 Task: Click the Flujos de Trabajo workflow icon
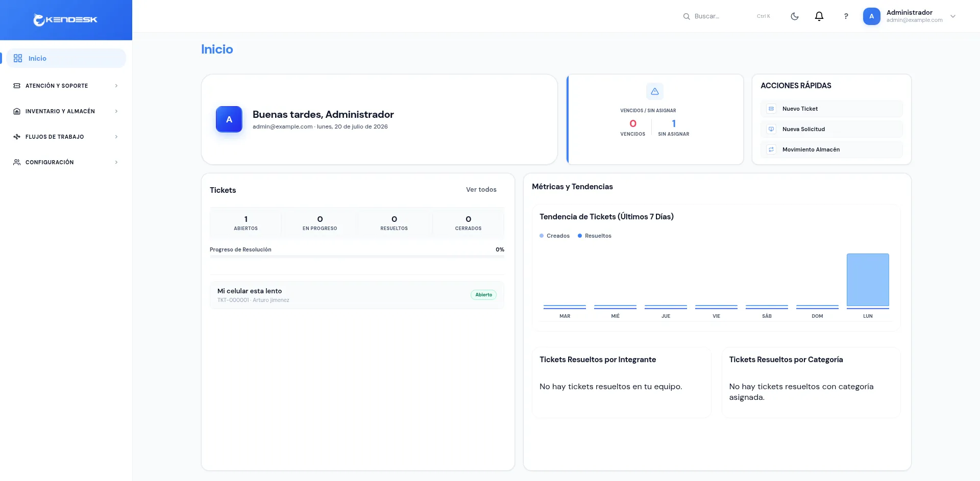(x=17, y=137)
